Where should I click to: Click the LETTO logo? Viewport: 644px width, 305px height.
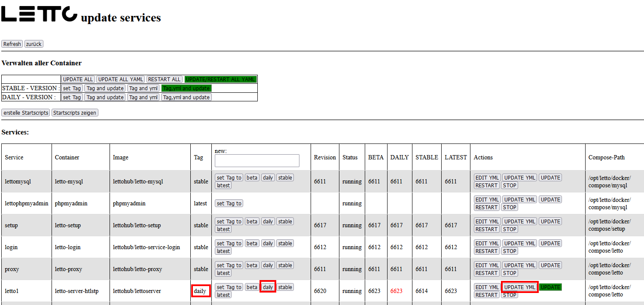point(40,14)
